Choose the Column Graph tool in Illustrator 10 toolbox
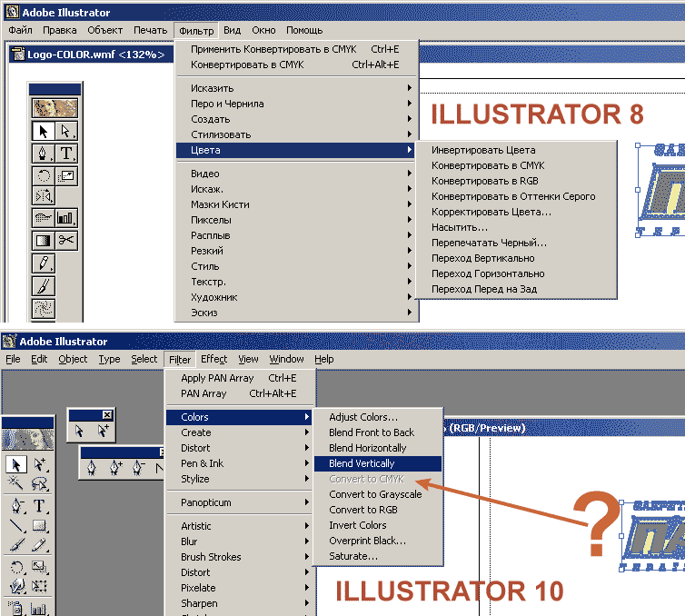This screenshot has width=685, height=616. pyautogui.click(x=39, y=609)
